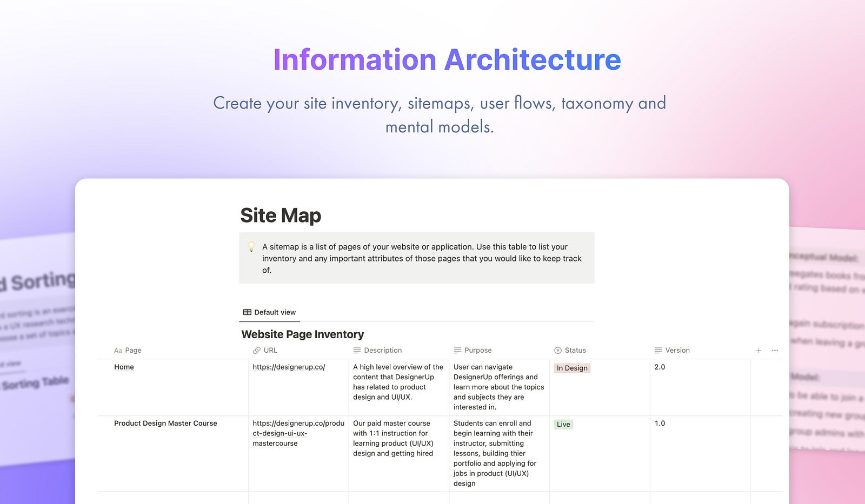865x504 pixels.
Task: Open the Version column header
Action: click(672, 350)
